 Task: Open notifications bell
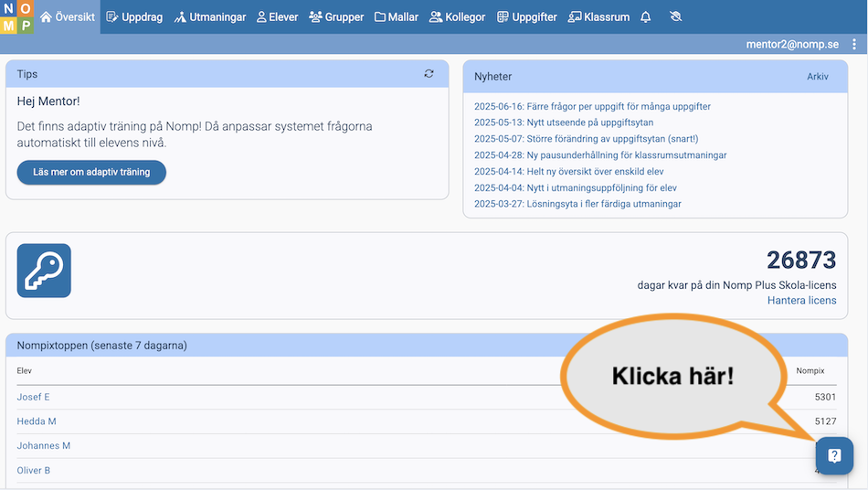click(645, 17)
